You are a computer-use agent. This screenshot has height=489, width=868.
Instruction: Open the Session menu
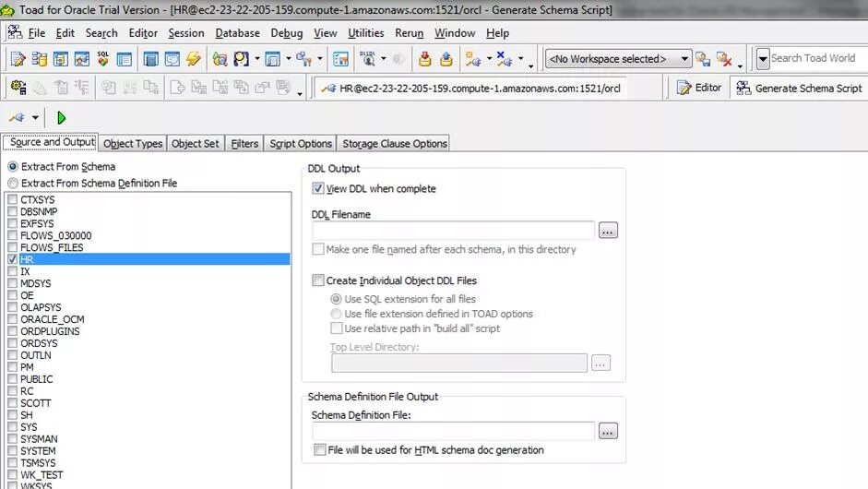coord(186,33)
